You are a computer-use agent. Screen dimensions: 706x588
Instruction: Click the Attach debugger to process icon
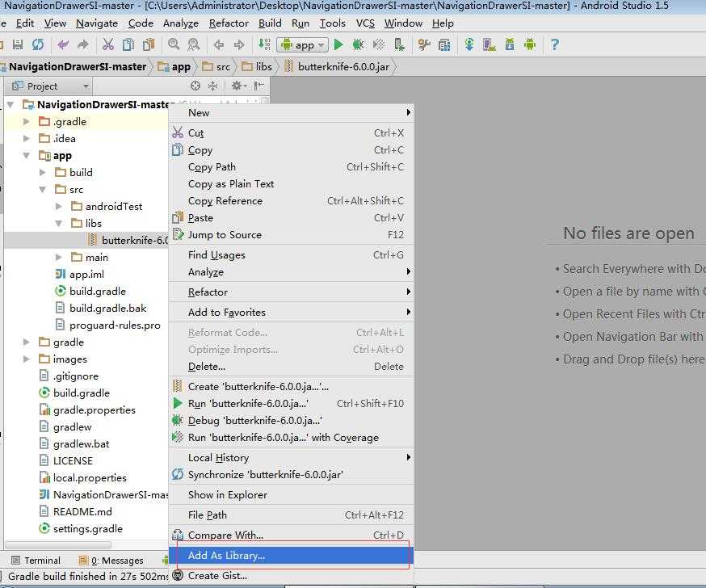(x=399, y=44)
